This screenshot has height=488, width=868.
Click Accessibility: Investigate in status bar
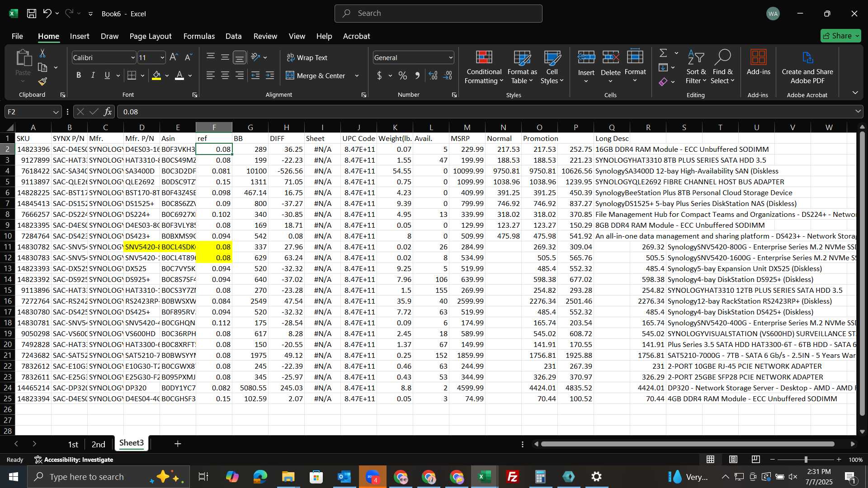(74, 460)
